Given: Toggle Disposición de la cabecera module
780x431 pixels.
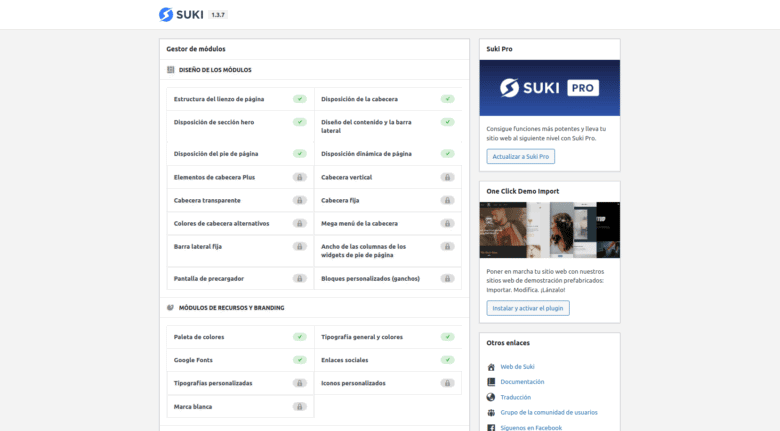Looking at the screenshot, I should coord(447,99).
